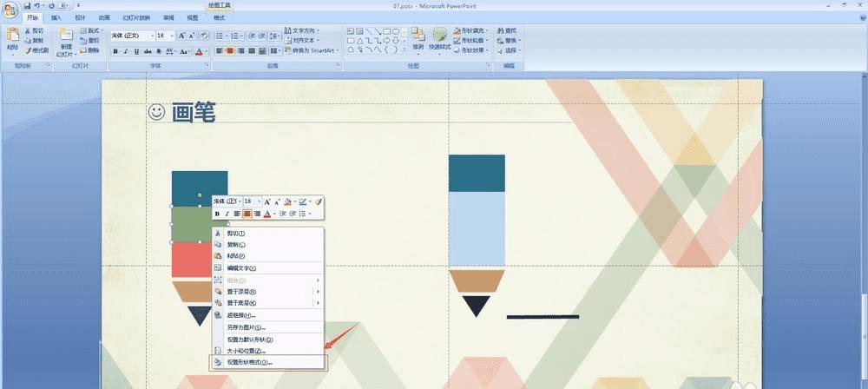Select the red rectangle of left pencil
This screenshot has height=389, width=868.
[192, 260]
